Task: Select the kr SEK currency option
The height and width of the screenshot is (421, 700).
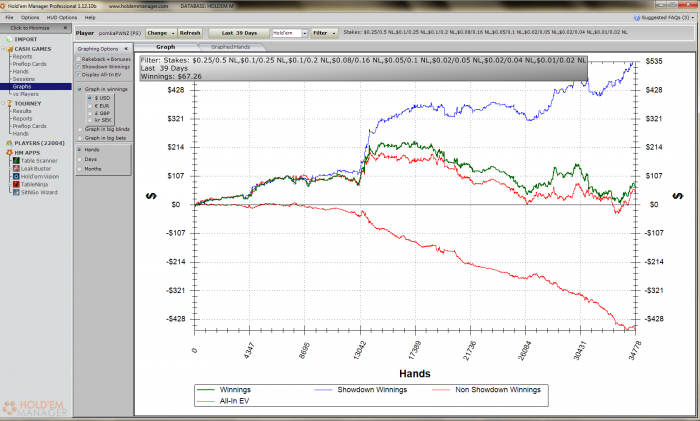Action: (90, 120)
